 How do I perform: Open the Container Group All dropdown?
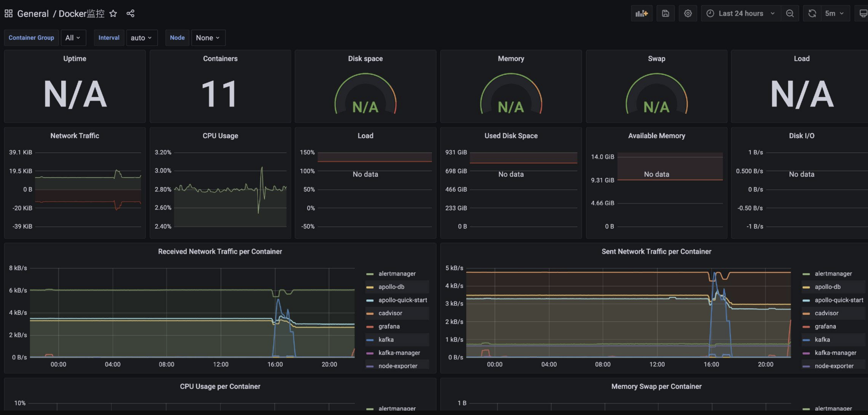tap(73, 38)
